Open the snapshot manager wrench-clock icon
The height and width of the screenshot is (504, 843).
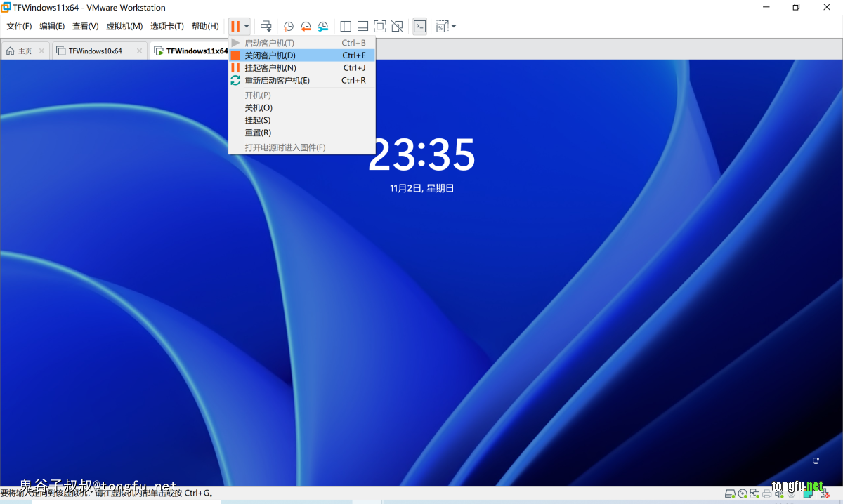323,27
